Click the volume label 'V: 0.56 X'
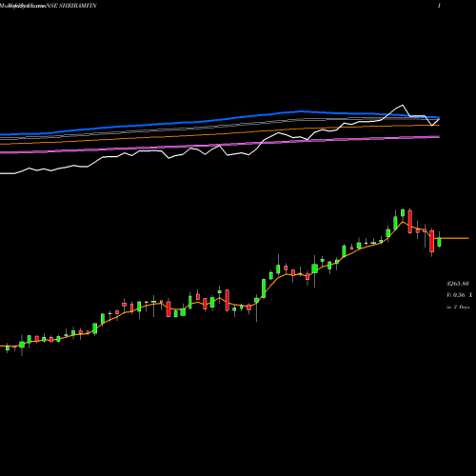Screen dimensions: 476x476 (459, 295)
